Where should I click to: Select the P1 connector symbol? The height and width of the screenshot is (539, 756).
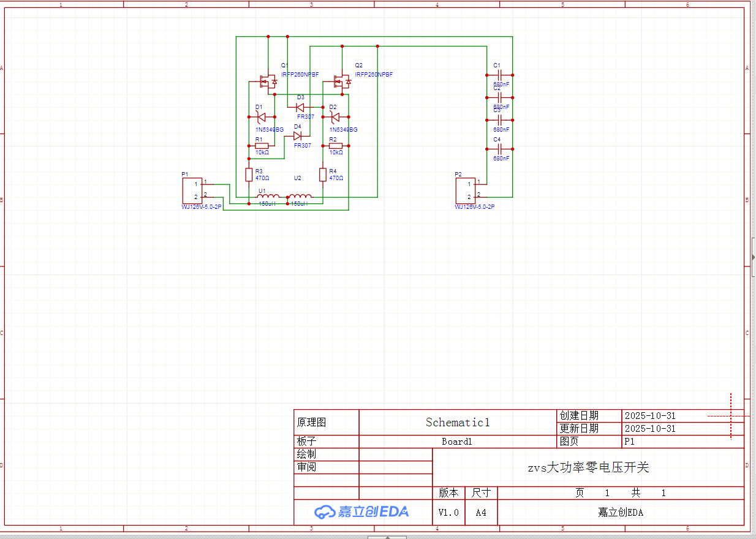(x=192, y=190)
